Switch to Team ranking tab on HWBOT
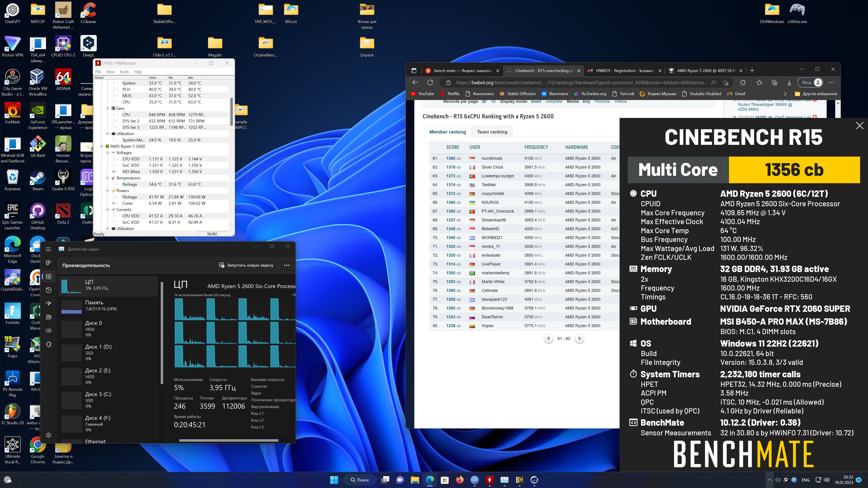This screenshot has width=868, height=488. coord(492,132)
